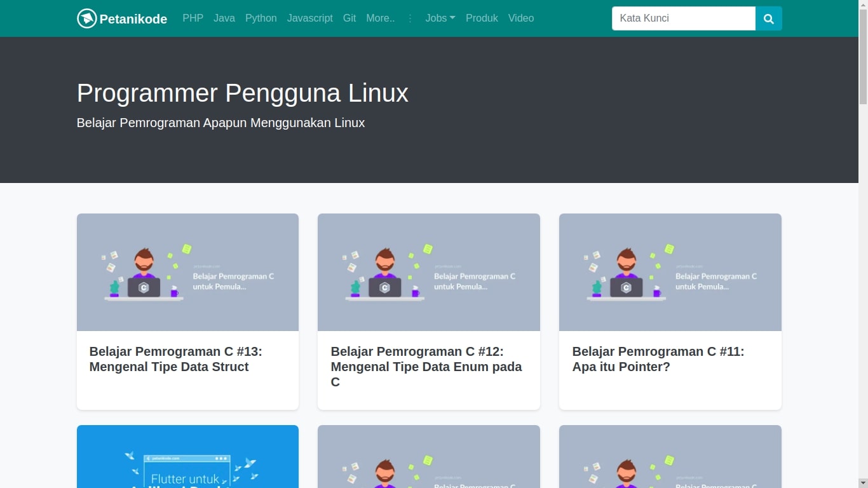Open the Petanikode brand link

coord(122,18)
